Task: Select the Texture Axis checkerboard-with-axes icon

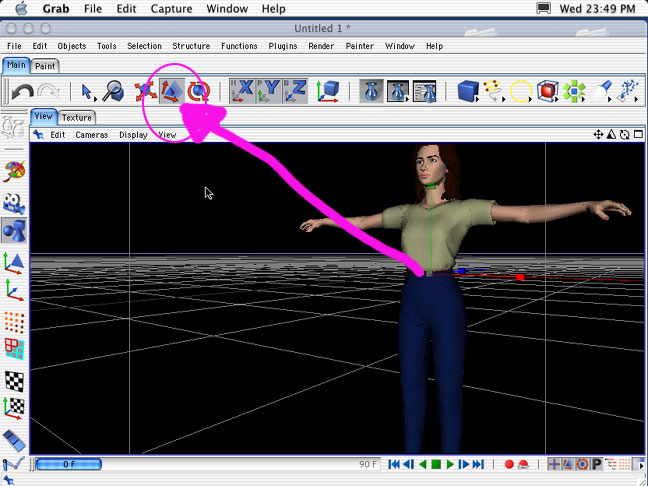Action: click(14, 408)
